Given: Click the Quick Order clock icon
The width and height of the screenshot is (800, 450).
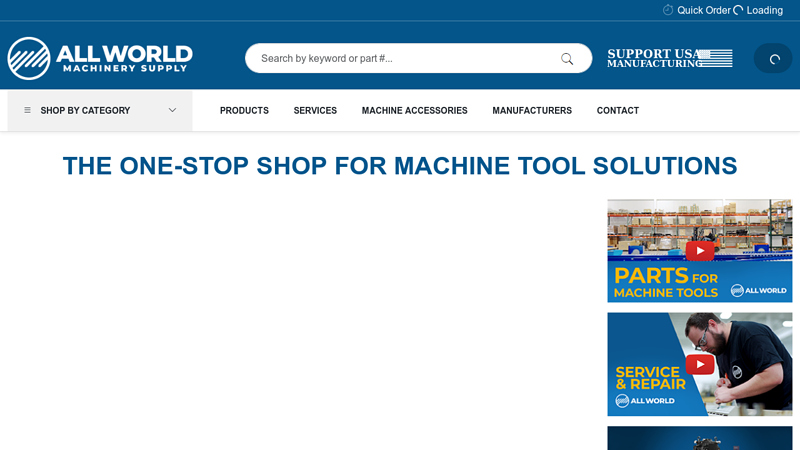Looking at the screenshot, I should click(668, 10).
